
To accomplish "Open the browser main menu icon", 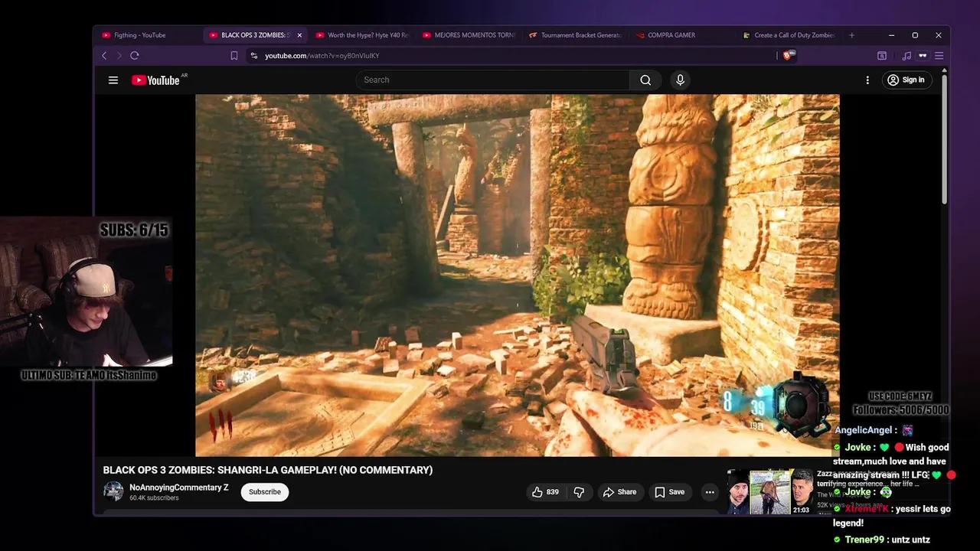I will [939, 55].
